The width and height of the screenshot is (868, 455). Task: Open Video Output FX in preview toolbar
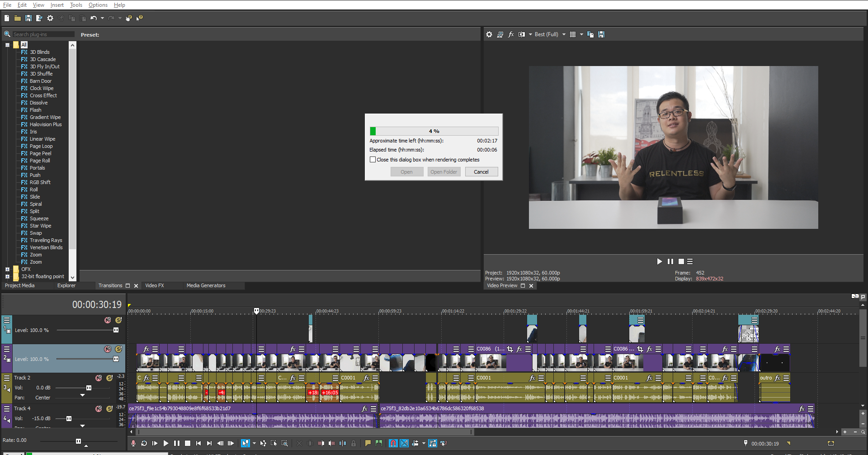[511, 34]
